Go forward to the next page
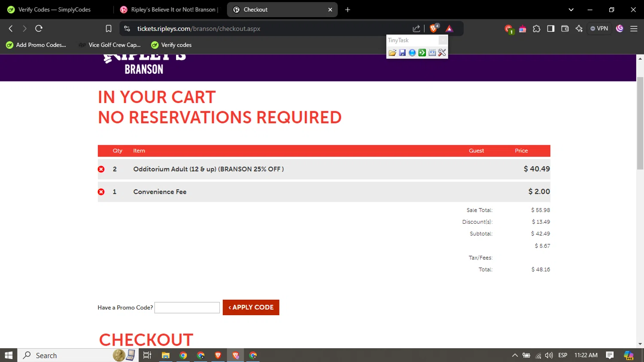This screenshot has height=362, width=644. pos(24,29)
